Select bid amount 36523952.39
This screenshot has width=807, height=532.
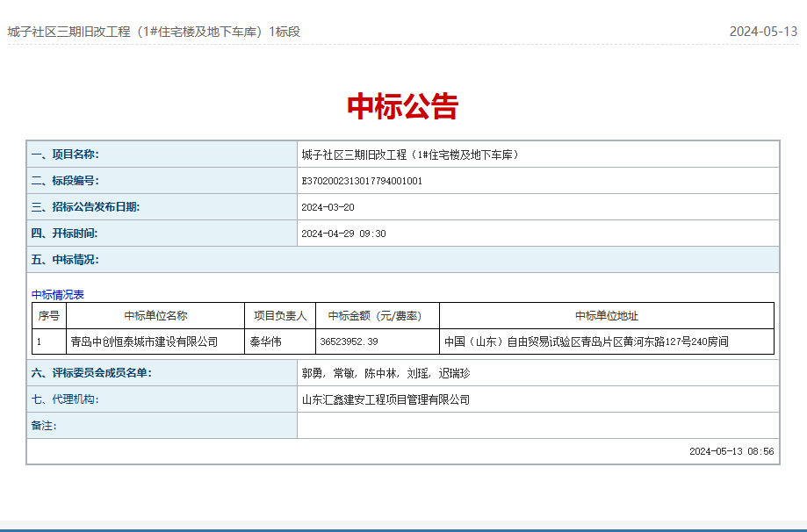click(349, 341)
